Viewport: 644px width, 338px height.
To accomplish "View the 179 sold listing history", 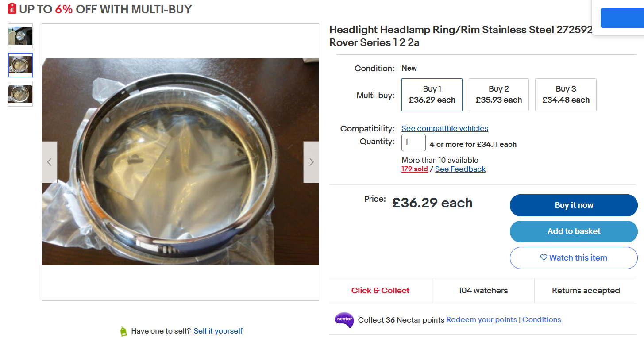I will pyautogui.click(x=414, y=169).
